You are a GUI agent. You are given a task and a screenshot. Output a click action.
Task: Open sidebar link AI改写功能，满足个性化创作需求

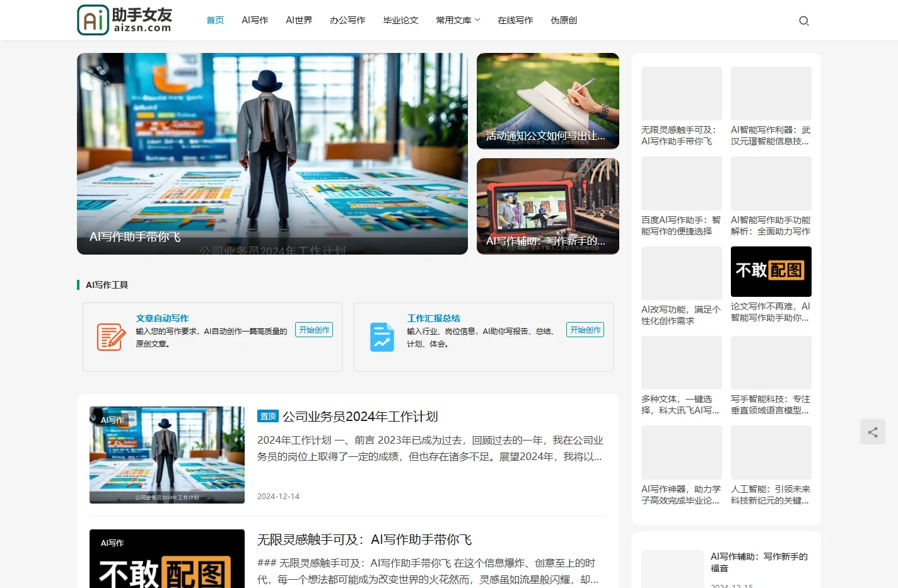point(681,315)
